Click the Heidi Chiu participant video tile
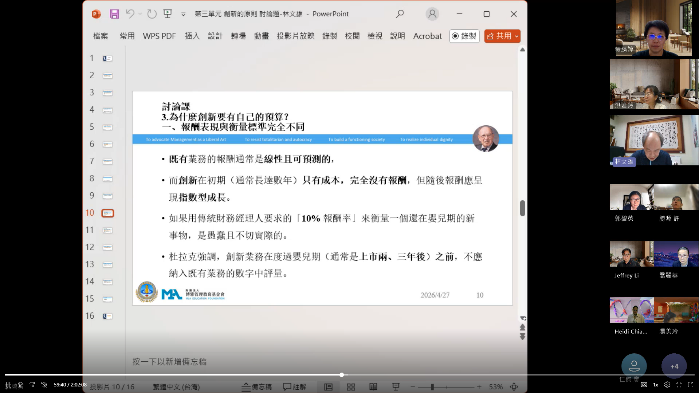Image resolution: width=699 pixels, height=393 pixels. tap(632, 310)
